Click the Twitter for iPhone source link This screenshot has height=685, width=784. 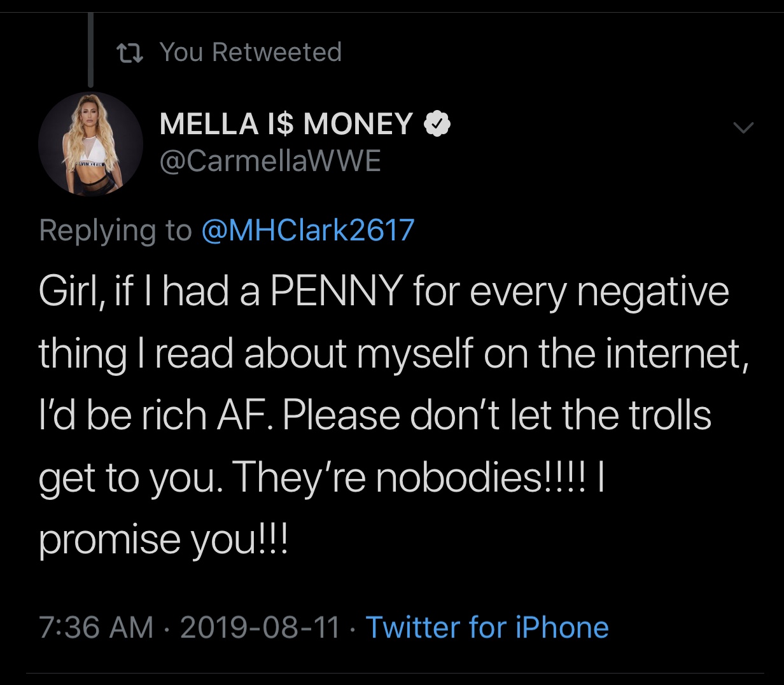(x=487, y=627)
